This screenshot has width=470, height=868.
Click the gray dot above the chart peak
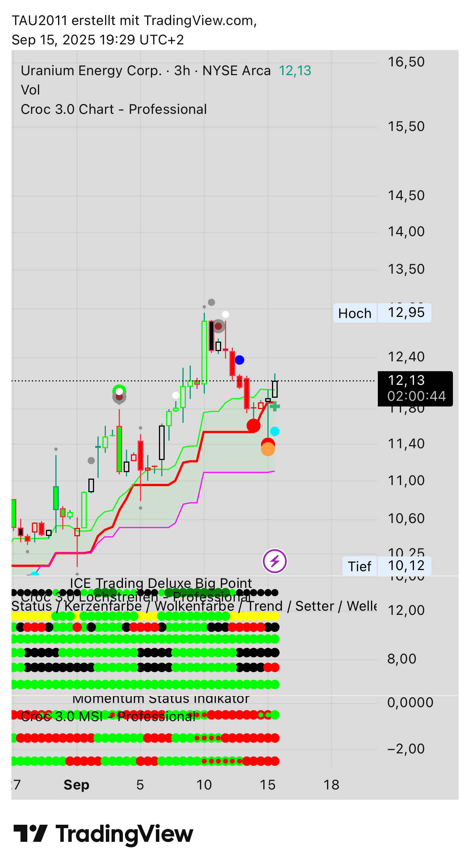pos(211,302)
